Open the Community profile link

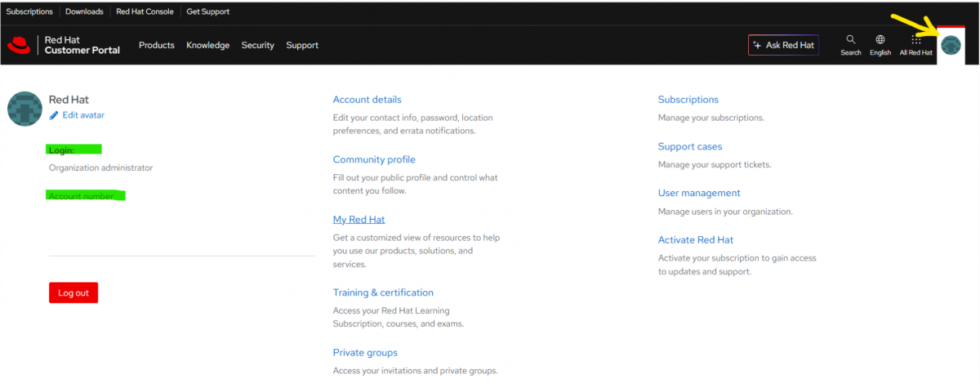pos(374,159)
